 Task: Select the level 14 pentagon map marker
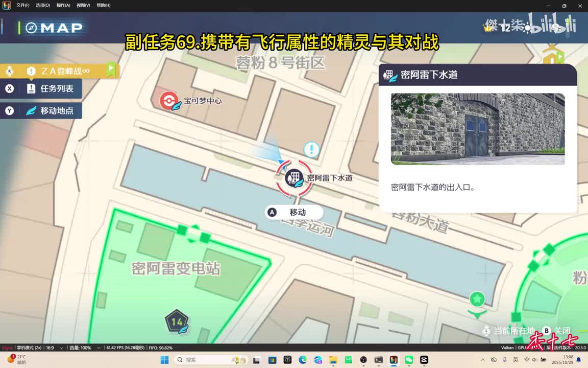177,321
